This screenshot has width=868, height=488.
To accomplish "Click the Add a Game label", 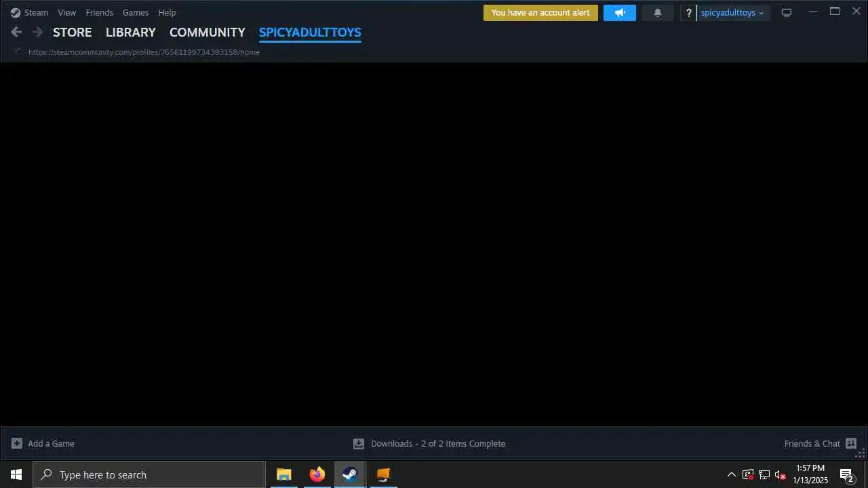I will coord(51,443).
